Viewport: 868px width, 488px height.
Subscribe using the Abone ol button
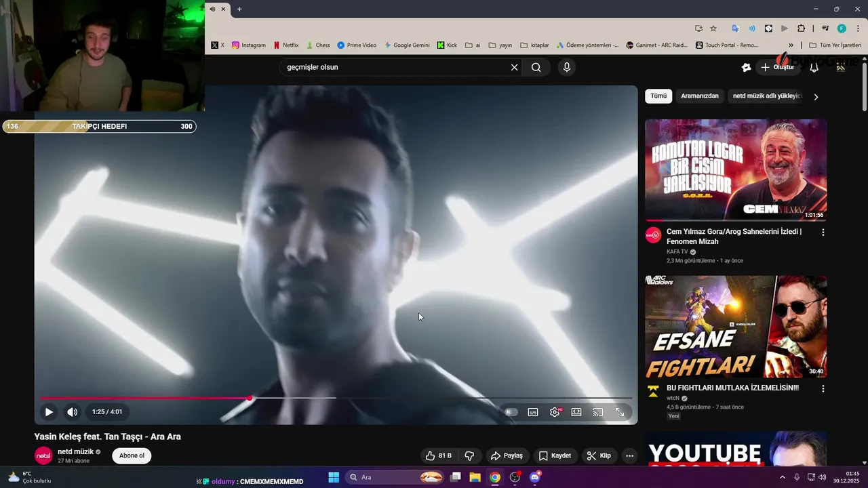(132, 455)
